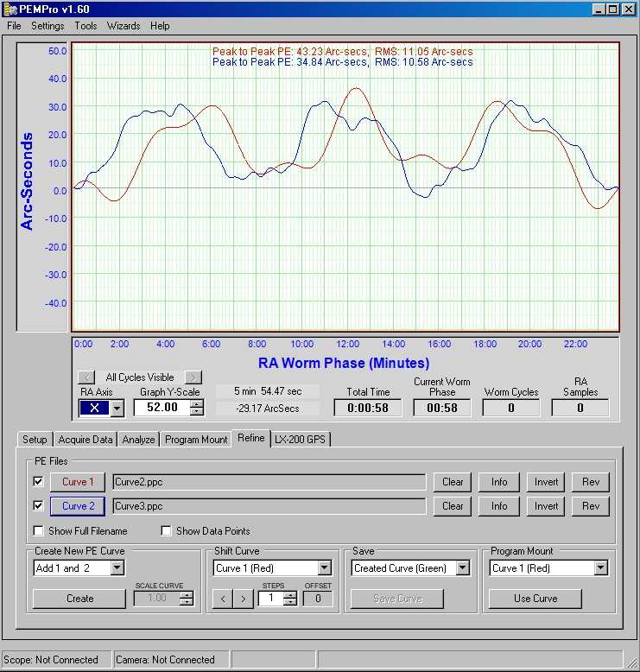
Task: Click the -29.17 ArcSecs readout
Action: click(x=268, y=409)
